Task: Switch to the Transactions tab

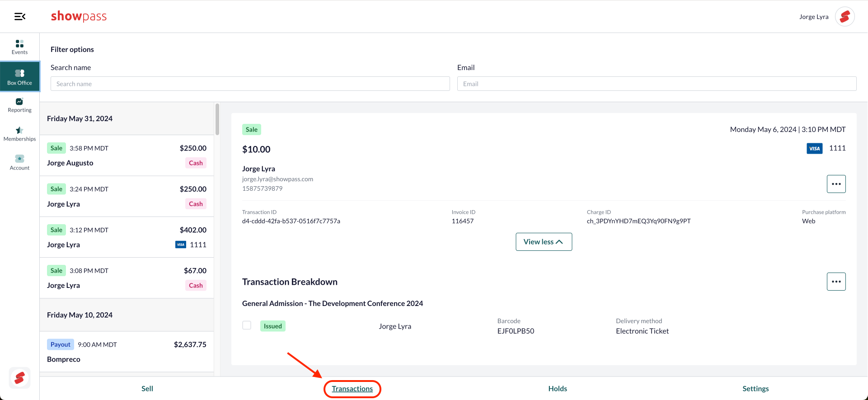Action: [x=352, y=389]
